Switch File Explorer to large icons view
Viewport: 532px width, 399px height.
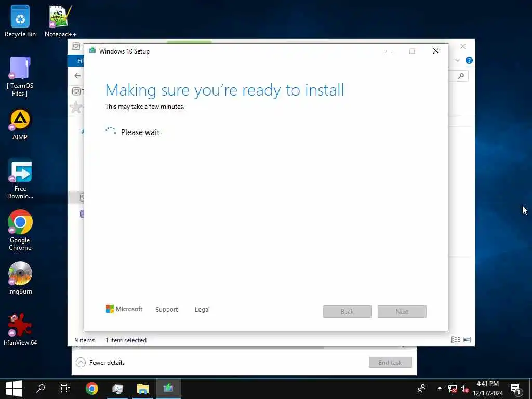pyautogui.click(x=467, y=340)
